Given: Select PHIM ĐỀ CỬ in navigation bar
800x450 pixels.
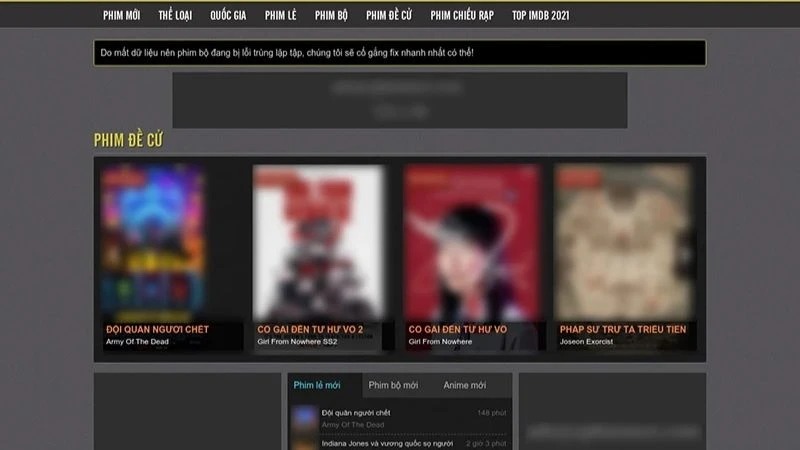Looking at the screenshot, I should coord(389,15).
